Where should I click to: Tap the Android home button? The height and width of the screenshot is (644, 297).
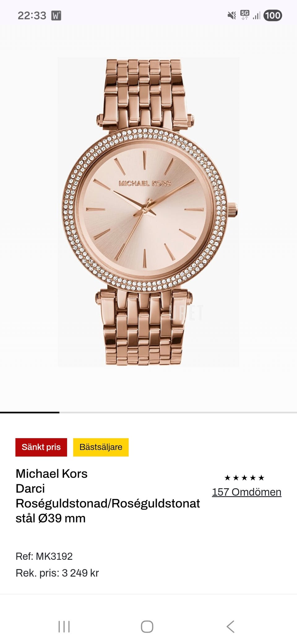click(147, 626)
